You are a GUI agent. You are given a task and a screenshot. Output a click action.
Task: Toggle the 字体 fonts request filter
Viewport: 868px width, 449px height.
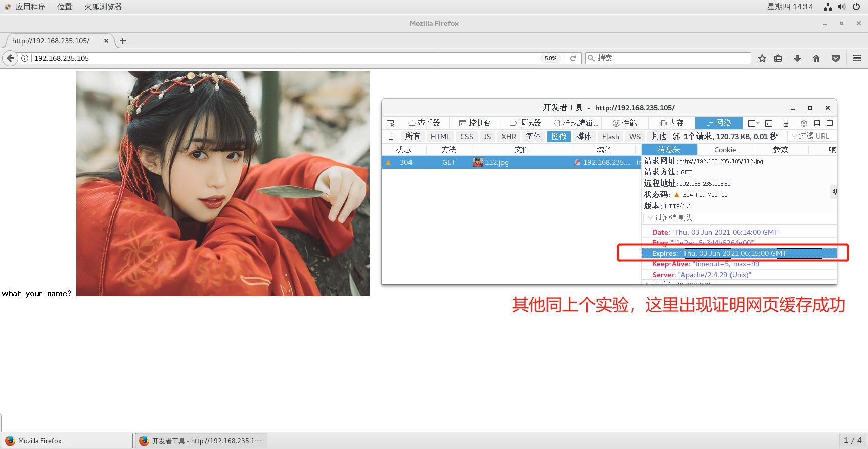click(533, 137)
